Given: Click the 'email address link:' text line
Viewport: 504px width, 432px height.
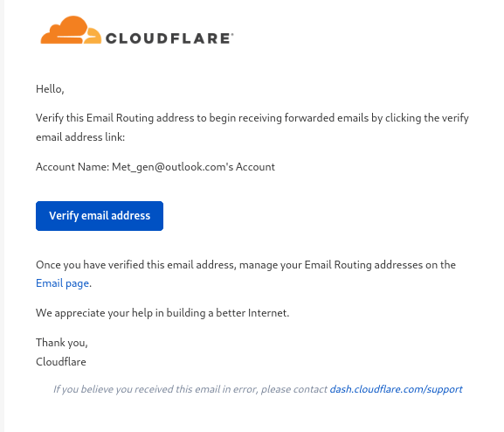Looking at the screenshot, I should click(x=80, y=137).
